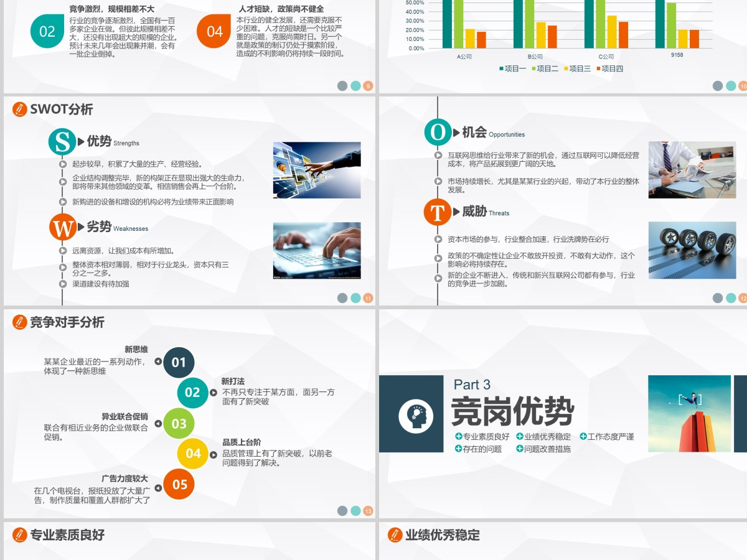Viewport: 747px width, 560px height.
Task: Click the plus icon before 存在的问题
Action: click(x=459, y=448)
